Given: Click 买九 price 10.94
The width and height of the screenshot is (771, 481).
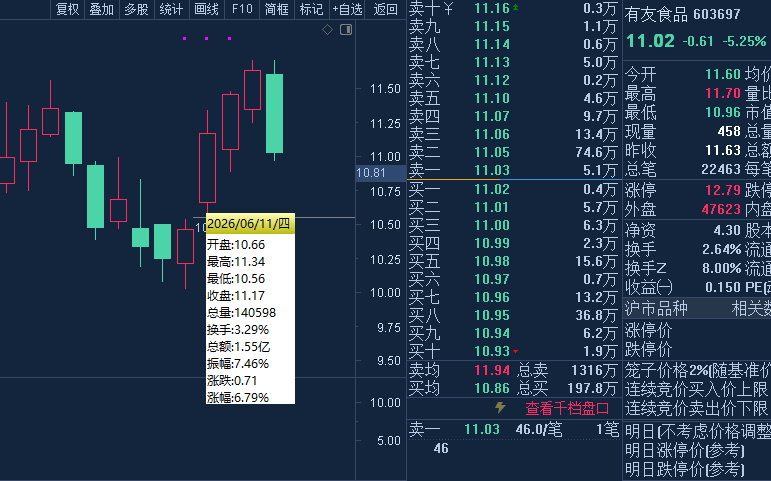Looking at the screenshot, I should [x=492, y=333].
